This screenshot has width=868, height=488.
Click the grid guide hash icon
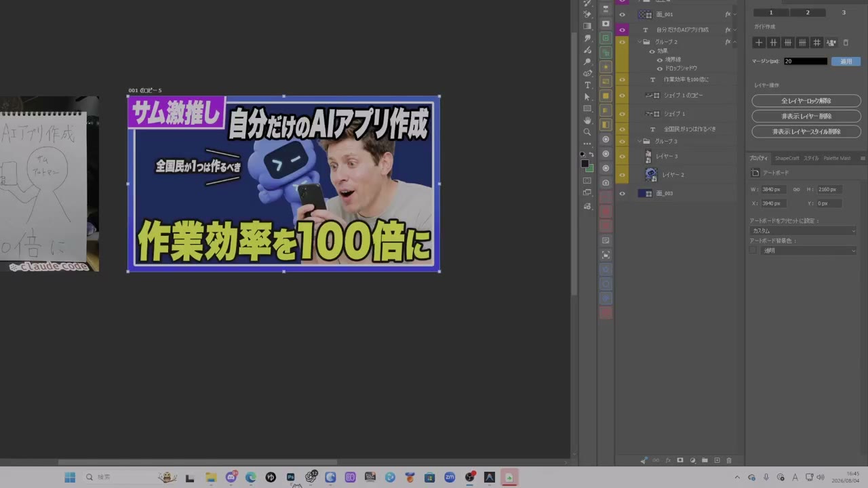pyautogui.click(x=817, y=43)
